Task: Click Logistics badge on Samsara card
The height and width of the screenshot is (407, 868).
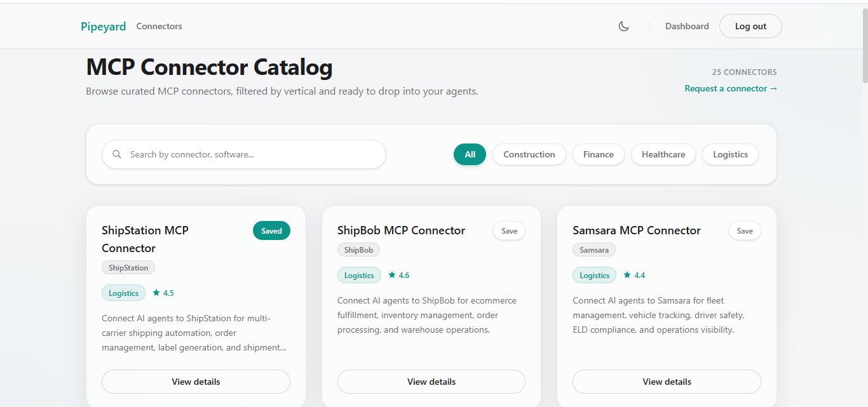Action: (594, 275)
